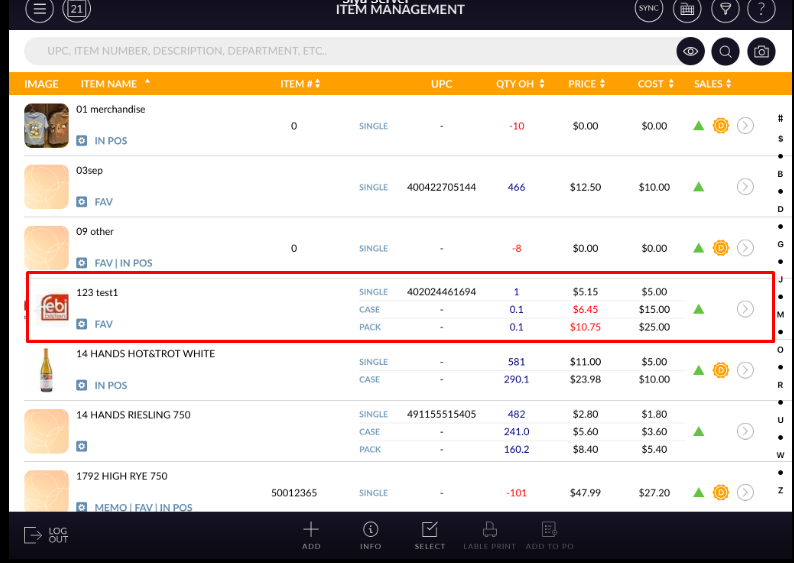Click the magnifier search icon
The width and height of the screenshot is (794, 563).
[726, 51]
